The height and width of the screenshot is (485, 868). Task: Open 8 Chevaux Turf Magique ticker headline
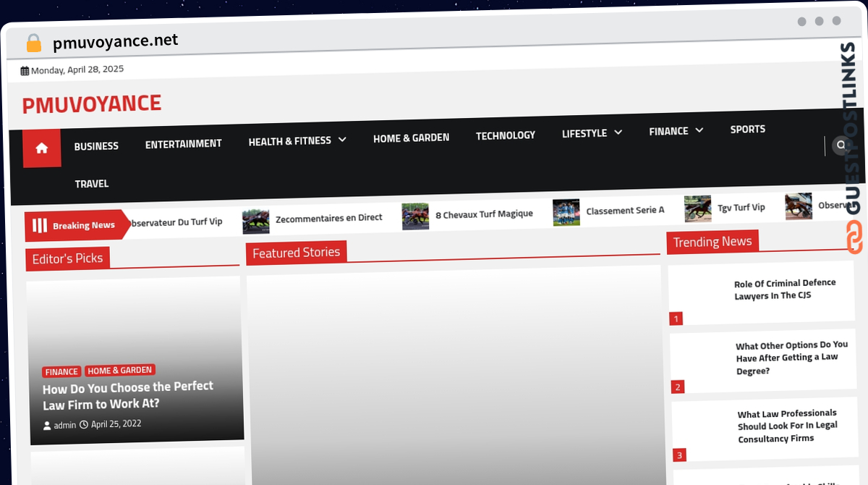[484, 214]
